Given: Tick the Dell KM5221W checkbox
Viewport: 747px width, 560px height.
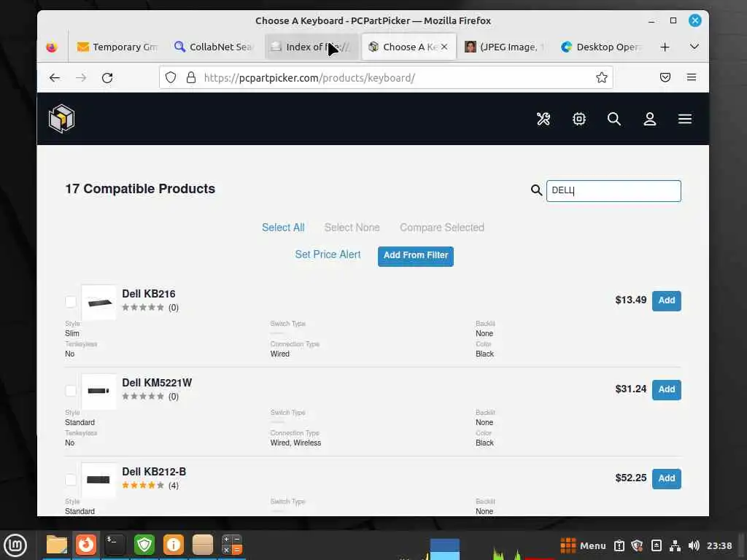Looking at the screenshot, I should pos(71,391).
